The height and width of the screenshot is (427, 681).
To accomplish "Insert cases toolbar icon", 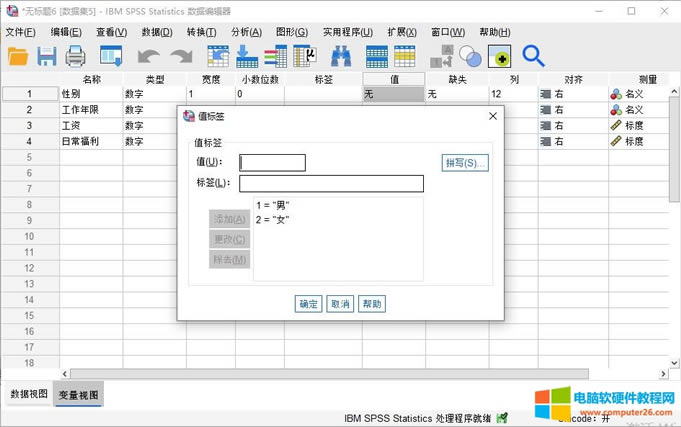I will 377,56.
